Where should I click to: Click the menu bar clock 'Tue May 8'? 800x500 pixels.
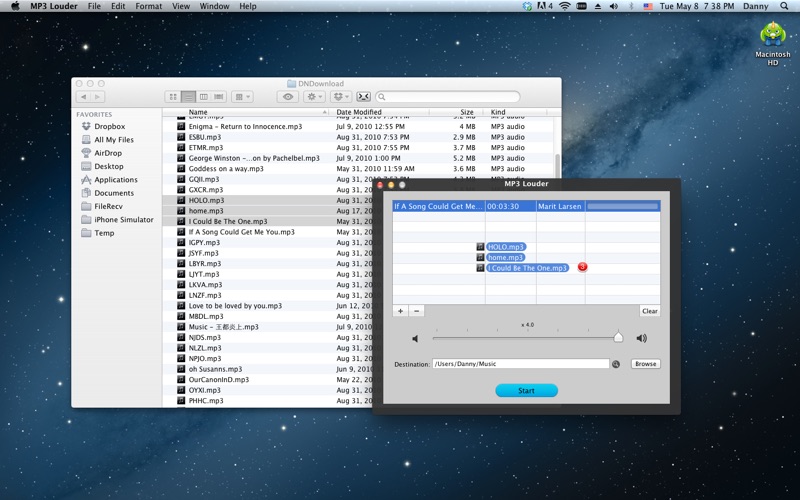696,6
